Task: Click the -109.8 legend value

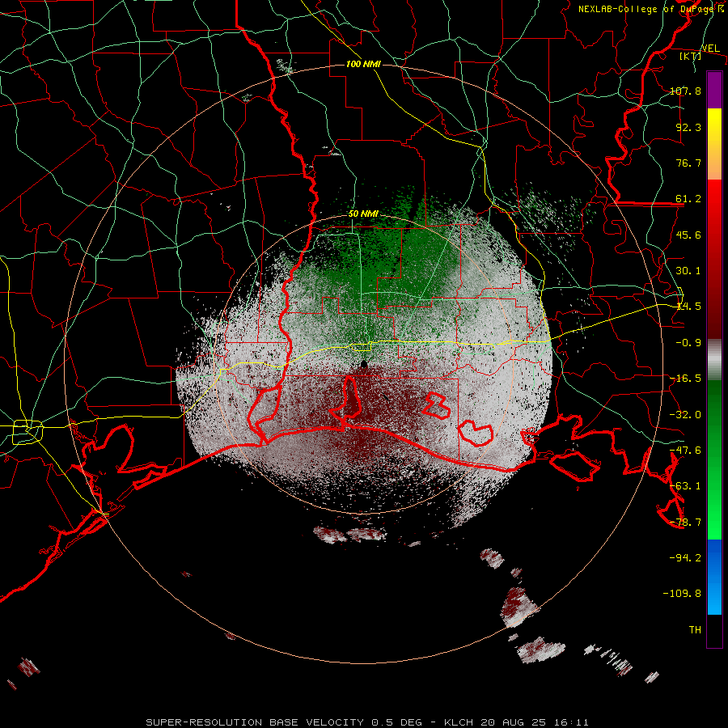Action: point(682,594)
